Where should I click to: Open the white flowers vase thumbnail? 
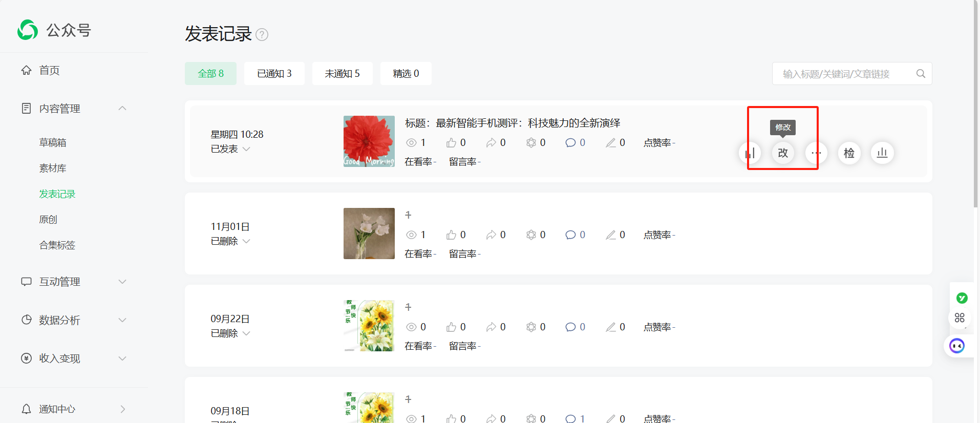point(369,234)
